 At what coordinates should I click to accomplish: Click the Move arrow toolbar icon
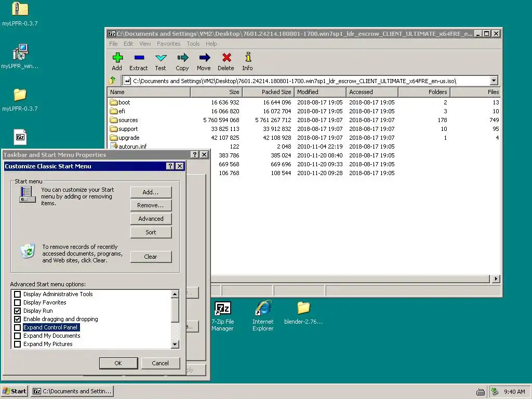204,58
